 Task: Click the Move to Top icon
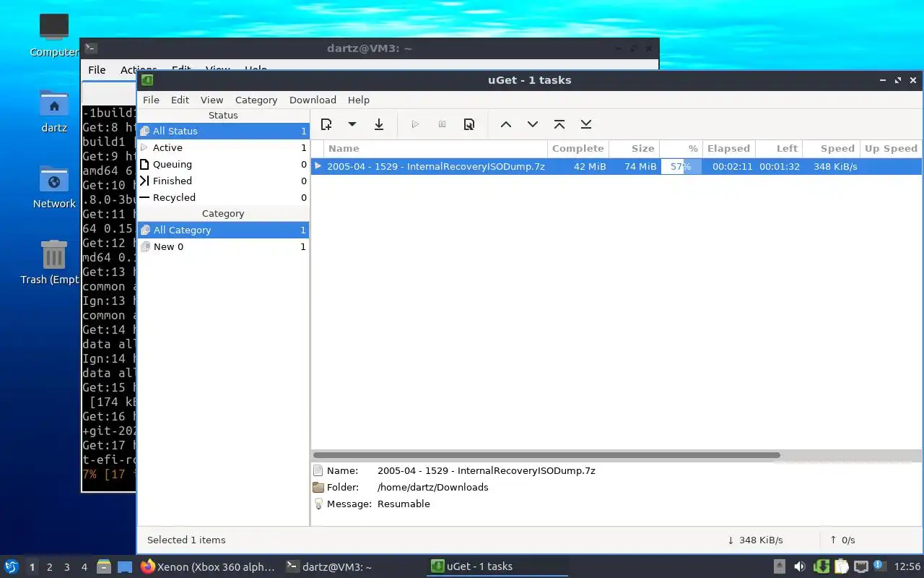point(559,124)
